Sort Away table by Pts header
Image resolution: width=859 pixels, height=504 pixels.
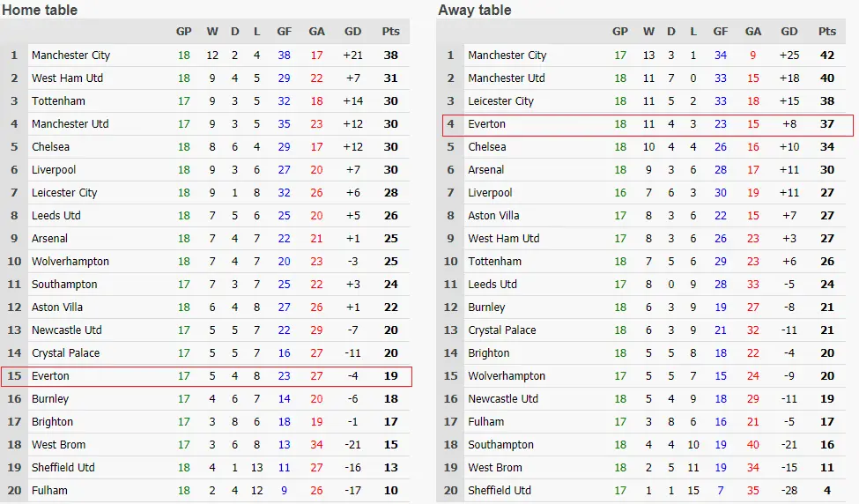click(826, 32)
